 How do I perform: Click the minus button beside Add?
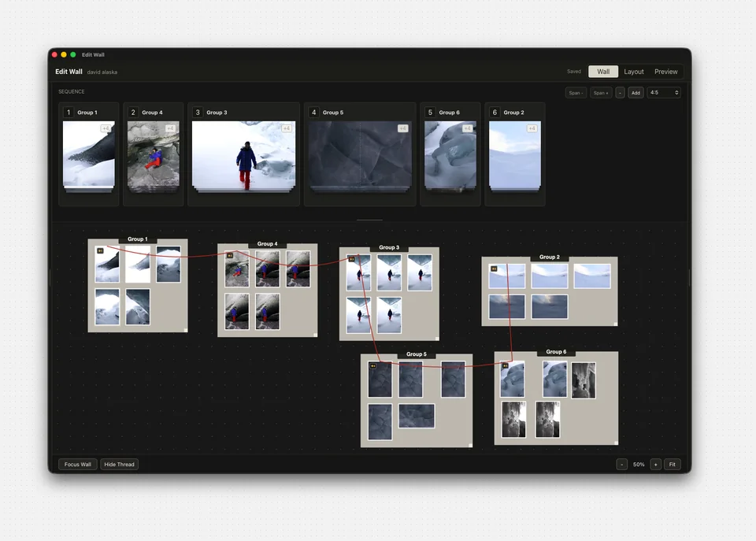click(x=620, y=93)
